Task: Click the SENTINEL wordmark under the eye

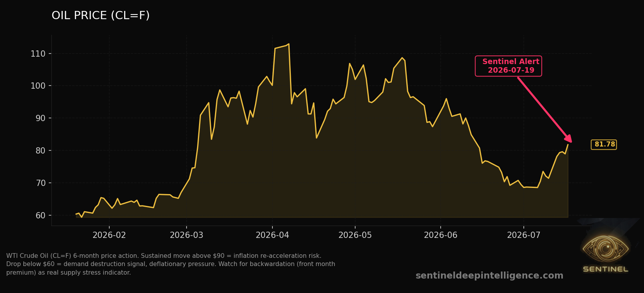Action: click(605, 269)
